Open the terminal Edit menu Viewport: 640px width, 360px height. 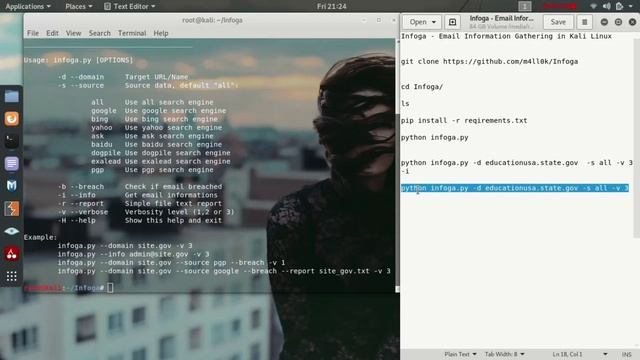pyautogui.click(x=52, y=33)
